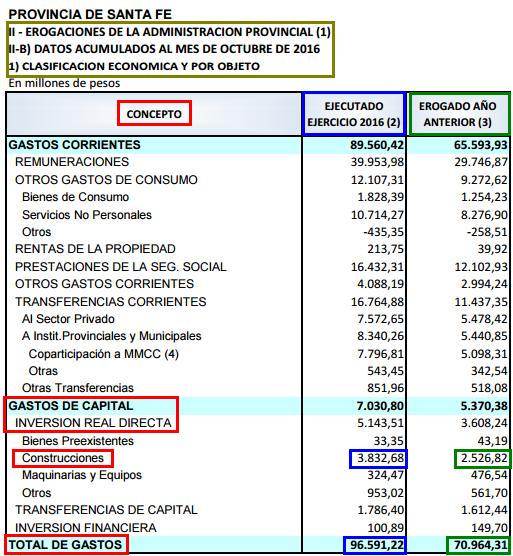Select A Instit.Provinciales y Municipales label
Screen dimensions: 513x556
click(x=112, y=336)
